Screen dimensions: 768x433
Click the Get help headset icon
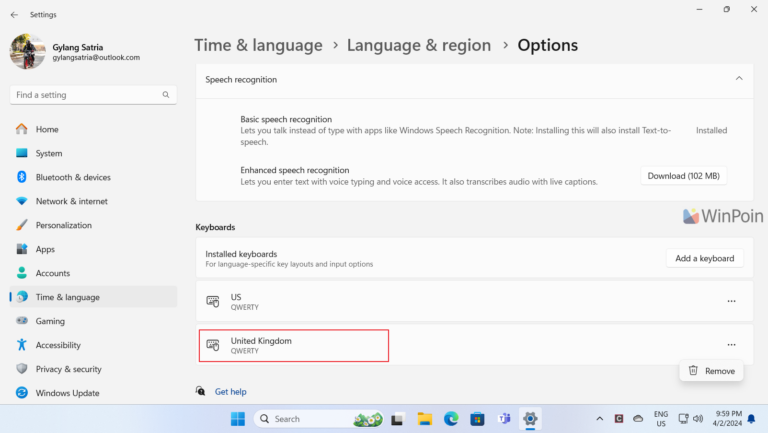200,391
